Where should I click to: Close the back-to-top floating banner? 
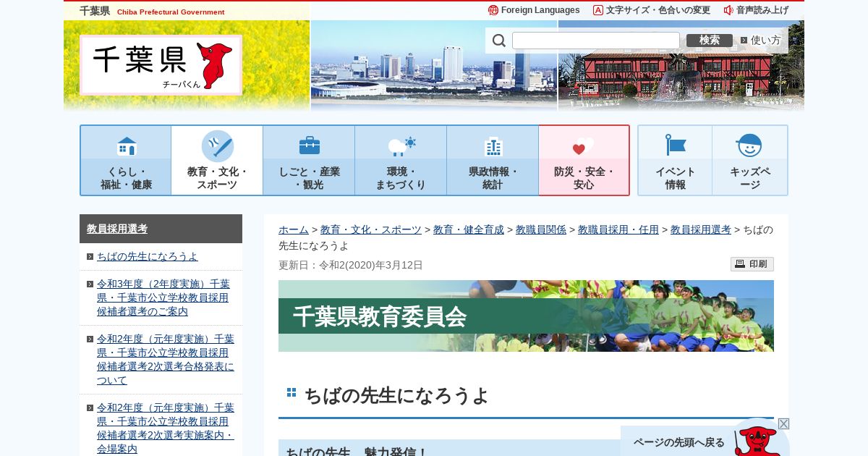(x=783, y=423)
